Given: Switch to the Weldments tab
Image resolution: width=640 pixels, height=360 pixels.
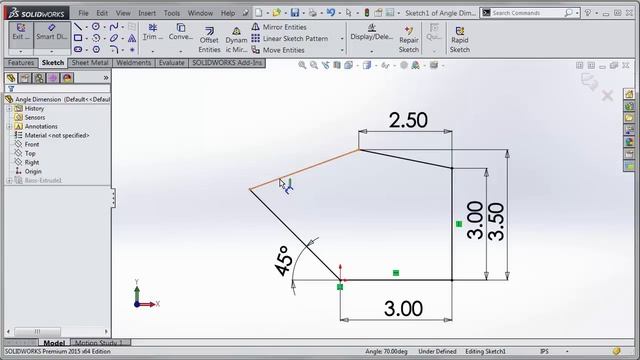Looking at the screenshot, I should coord(133,63).
